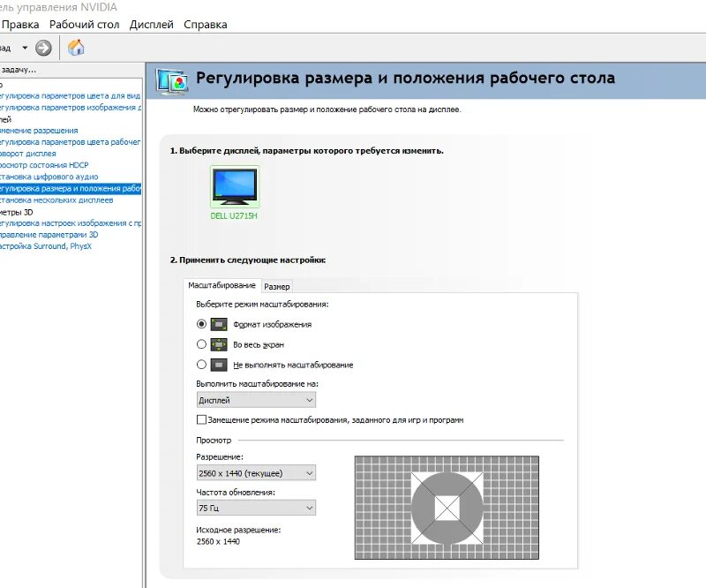Click the aspect ratio scaling mode icon
This screenshot has height=588, width=706.
[x=219, y=324]
